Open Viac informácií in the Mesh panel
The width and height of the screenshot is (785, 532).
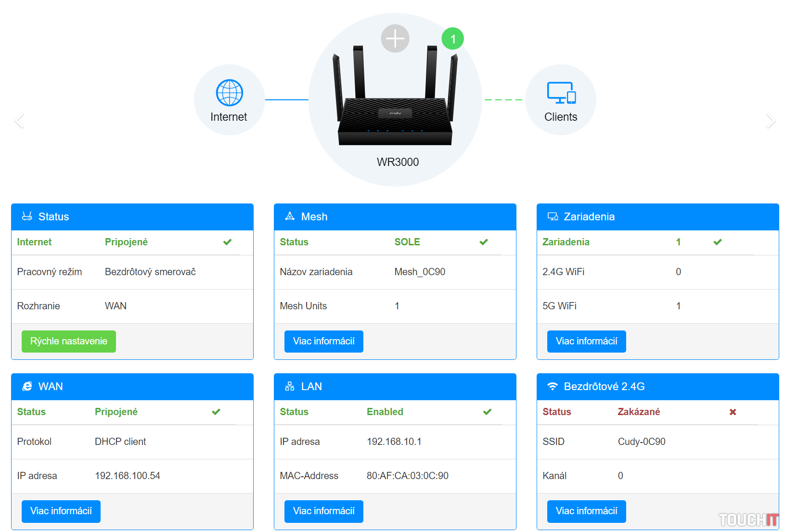pos(323,342)
